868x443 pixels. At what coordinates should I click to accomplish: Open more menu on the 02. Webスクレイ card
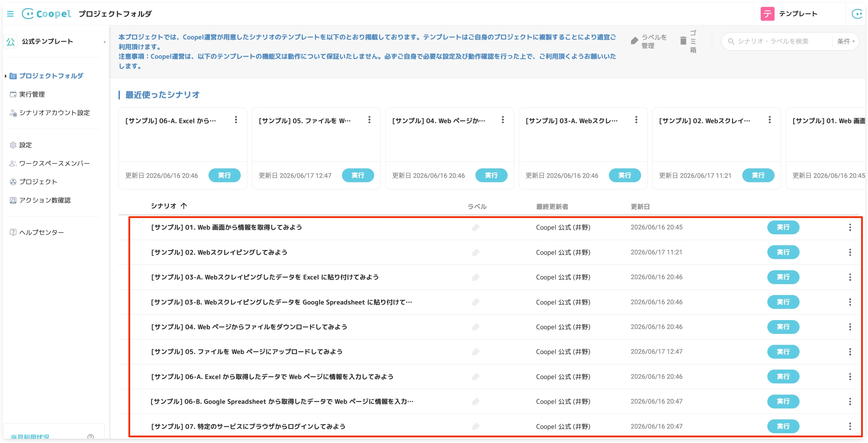point(770,120)
